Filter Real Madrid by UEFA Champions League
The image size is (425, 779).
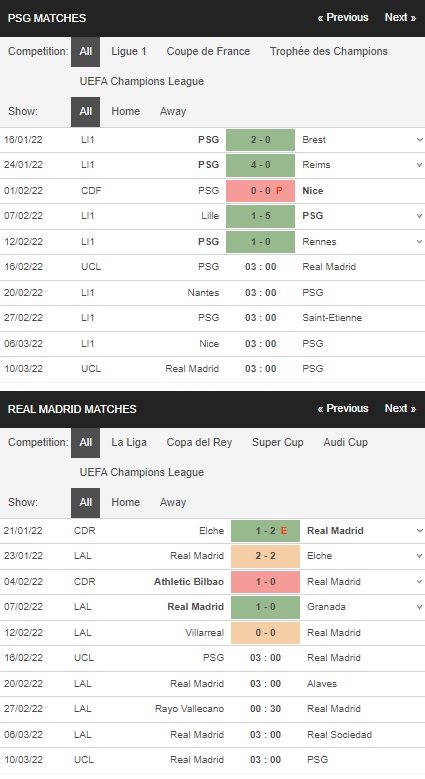(x=142, y=472)
